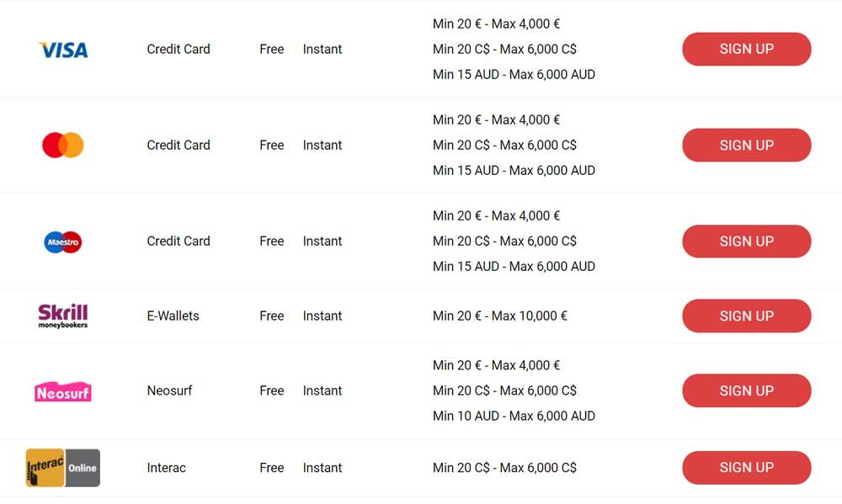The image size is (842, 504).
Task: Sign up in the Neosurf row
Action: [x=746, y=390]
